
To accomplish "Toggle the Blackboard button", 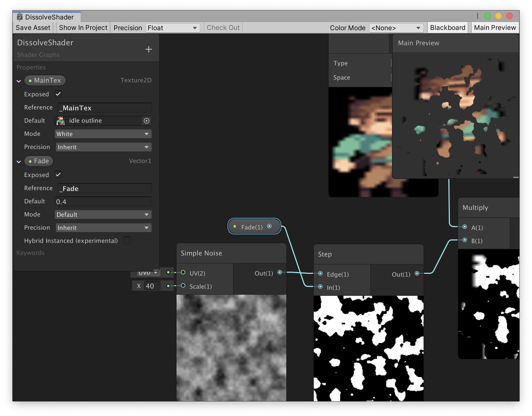I will click(x=447, y=28).
